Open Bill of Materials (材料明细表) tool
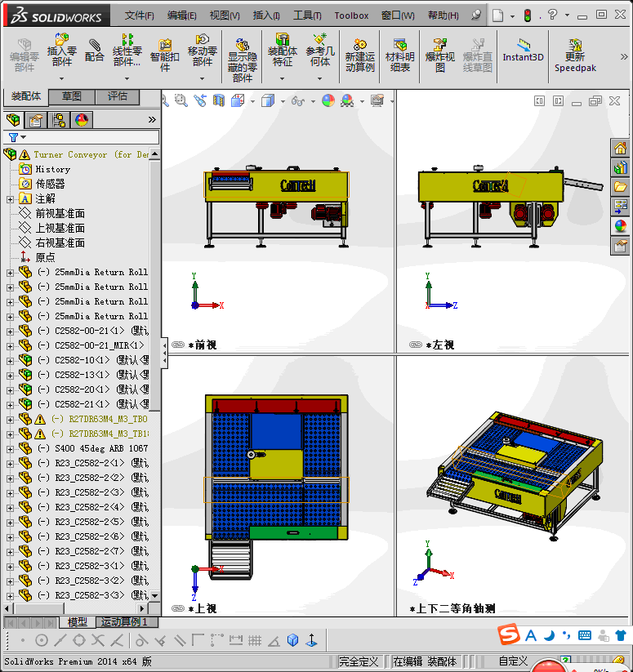The image size is (633, 672). click(400, 55)
